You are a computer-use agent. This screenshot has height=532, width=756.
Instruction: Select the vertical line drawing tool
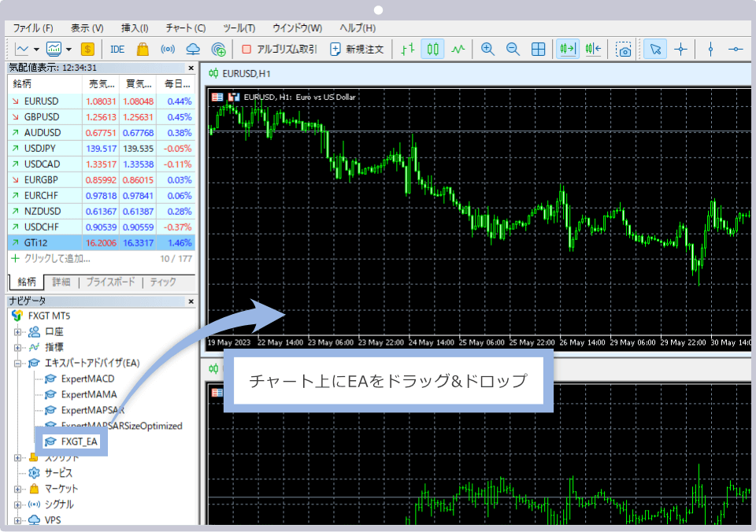click(710, 49)
